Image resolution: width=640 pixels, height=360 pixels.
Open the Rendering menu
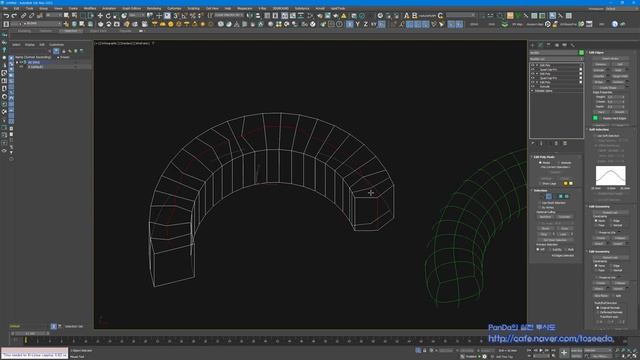point(154,8)
